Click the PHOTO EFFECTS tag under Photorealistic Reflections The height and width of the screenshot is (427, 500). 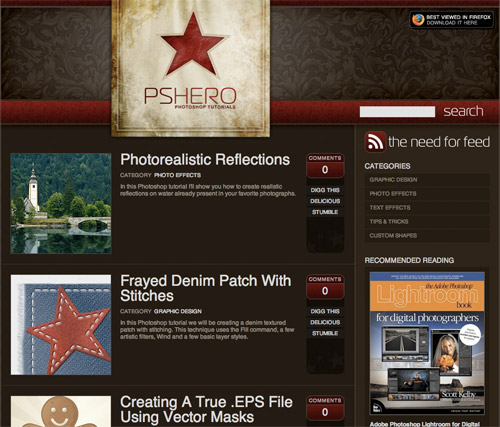(x=177, y=175)
